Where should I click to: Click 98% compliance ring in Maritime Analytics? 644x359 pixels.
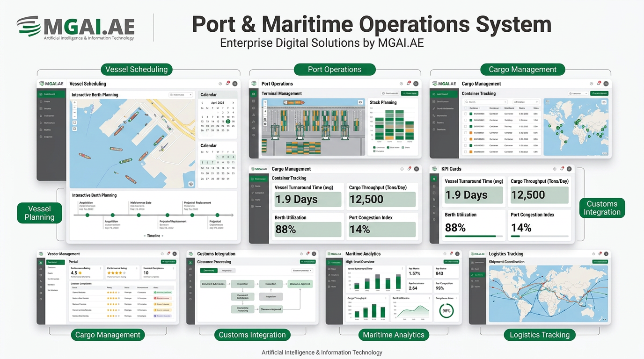446,311
